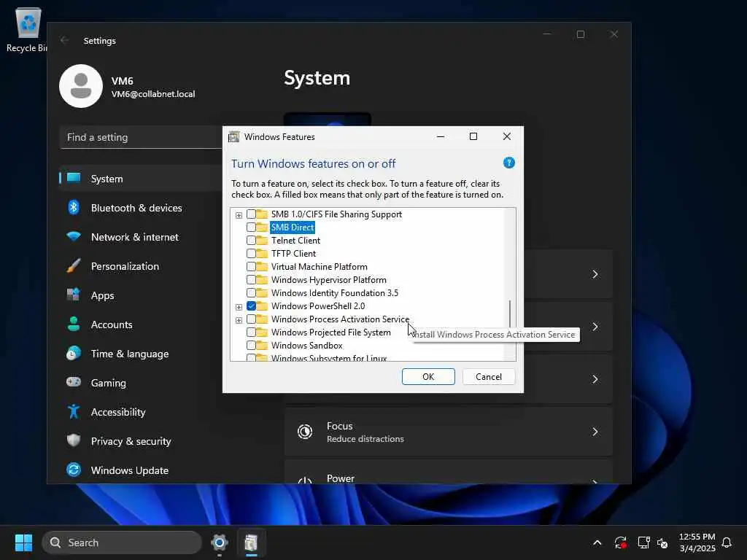Click the Apps icon in sidebar

coord(74,295)
